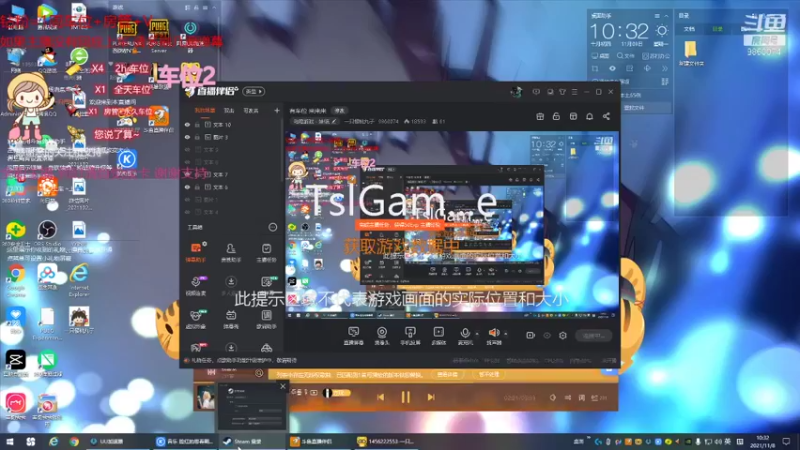The height and width of the screenshot is (450, 800).
Task: Add a 摄像头 camera source
Action: [382, 336]
